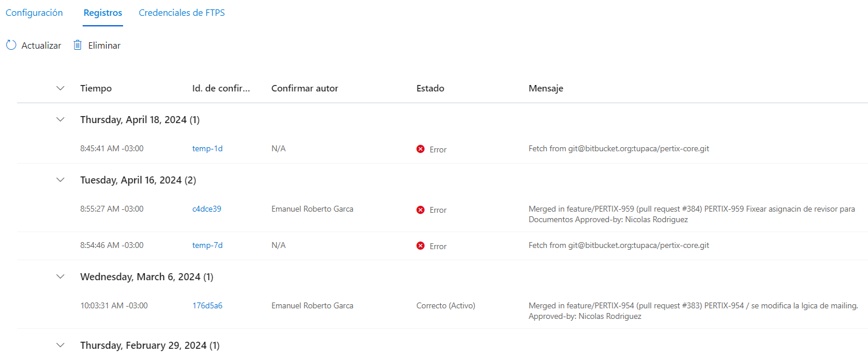Select the Registros tab

103,13
